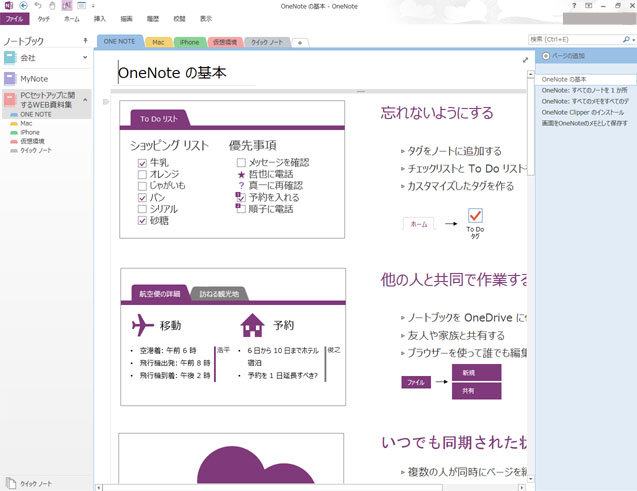Open the 履歴 ribbon tab
The height and width of the screenshot is (491, 637).
click(153, 19)
